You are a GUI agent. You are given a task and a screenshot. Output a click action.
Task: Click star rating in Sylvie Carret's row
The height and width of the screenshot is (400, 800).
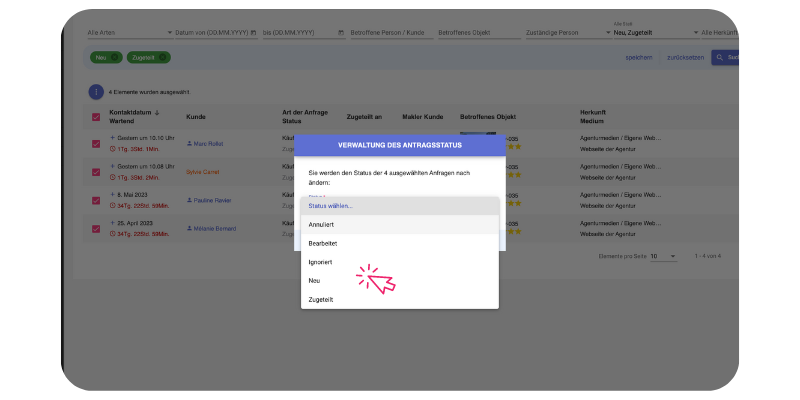[x=514, y=174]
